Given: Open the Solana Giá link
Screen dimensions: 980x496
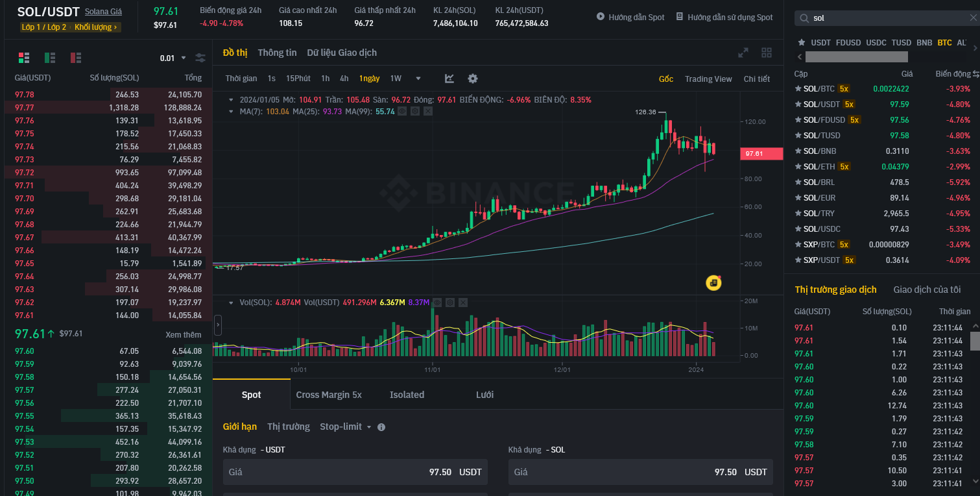Looking at the screenshot, I should pos(103,12).
